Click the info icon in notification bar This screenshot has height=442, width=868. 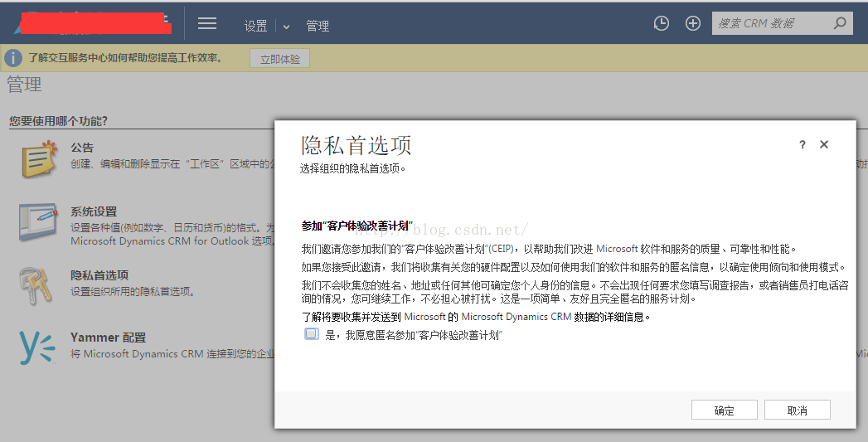click(13, 57)
